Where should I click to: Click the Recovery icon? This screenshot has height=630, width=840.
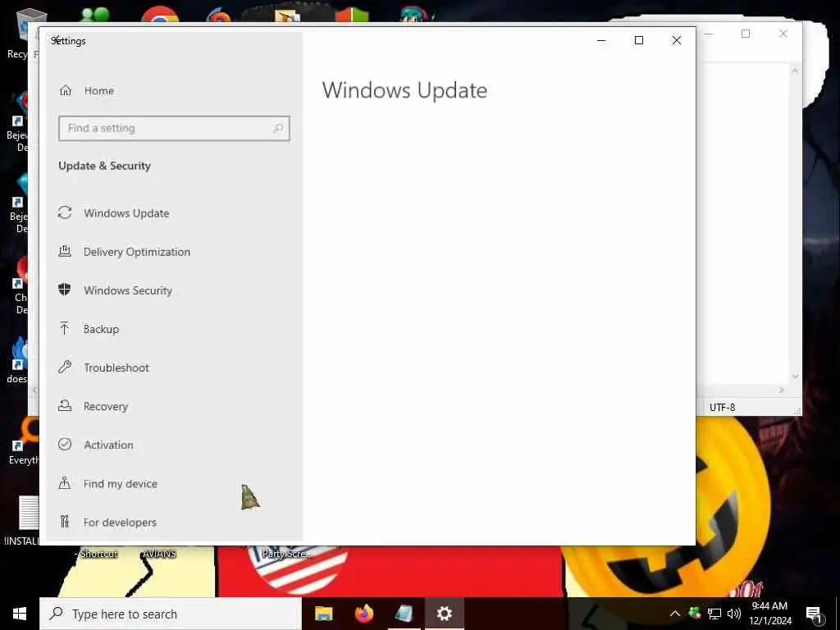point(65,405)
